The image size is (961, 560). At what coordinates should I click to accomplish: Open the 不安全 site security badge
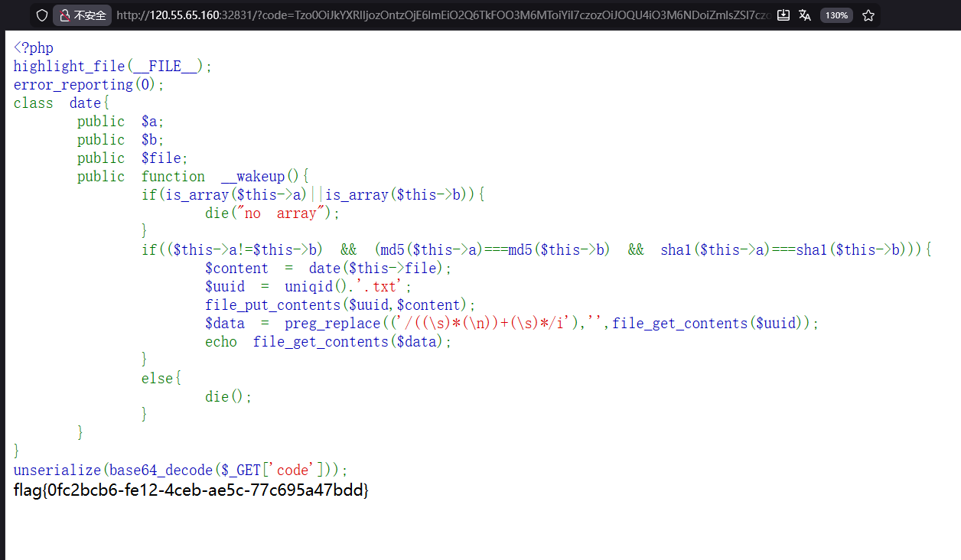coord(83,15)
